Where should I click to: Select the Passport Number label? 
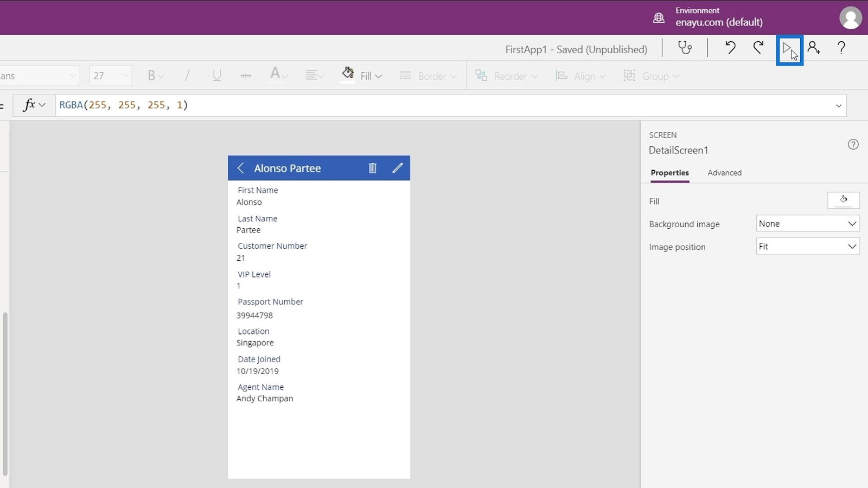[x=270, y=302]
